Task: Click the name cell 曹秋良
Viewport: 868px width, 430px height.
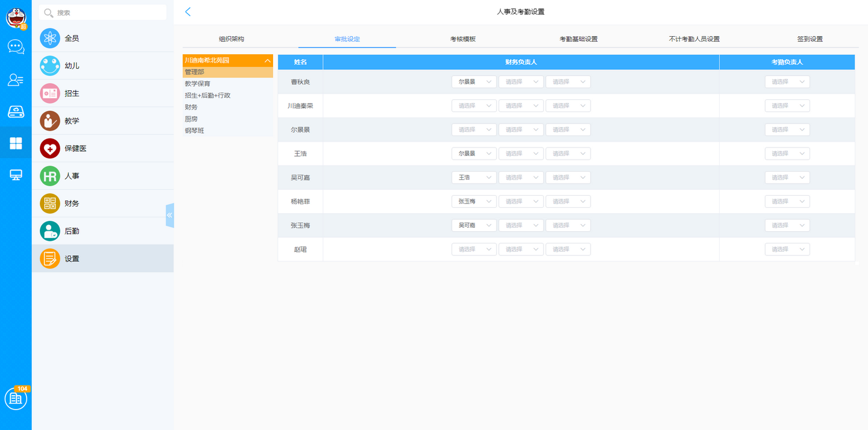Action: pos(300,82)
